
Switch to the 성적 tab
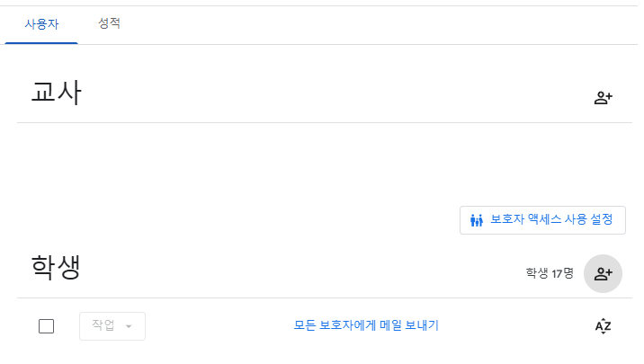[x=109, y=23]
